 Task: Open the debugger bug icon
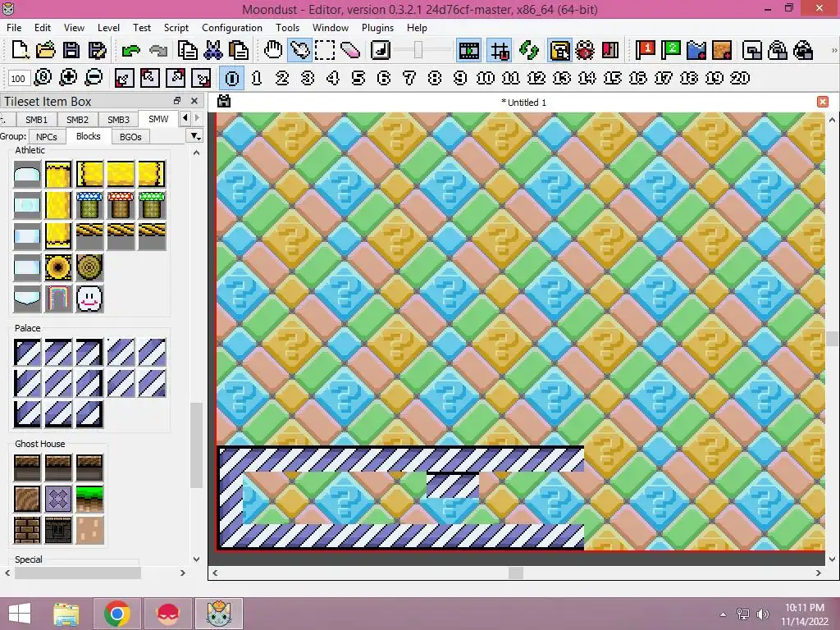(x=585, y=50)
